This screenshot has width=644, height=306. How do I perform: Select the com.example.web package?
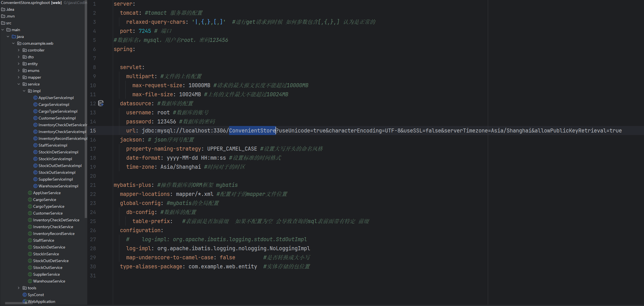[x=38, y=43]
